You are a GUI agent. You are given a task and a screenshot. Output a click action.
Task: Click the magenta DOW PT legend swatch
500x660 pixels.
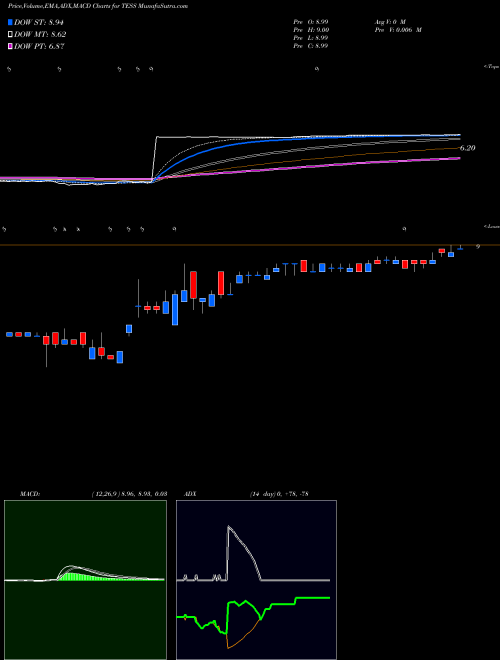click(10, 47)
